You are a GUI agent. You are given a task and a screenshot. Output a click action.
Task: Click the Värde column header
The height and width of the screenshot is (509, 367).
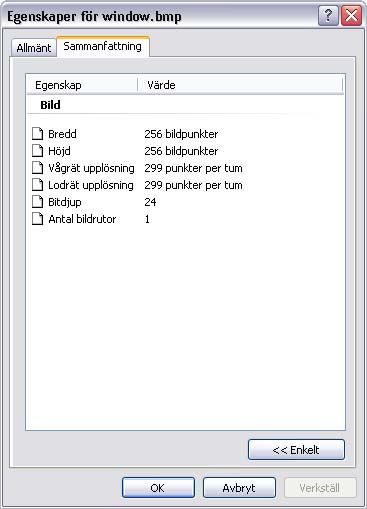[x=240, y=85]
